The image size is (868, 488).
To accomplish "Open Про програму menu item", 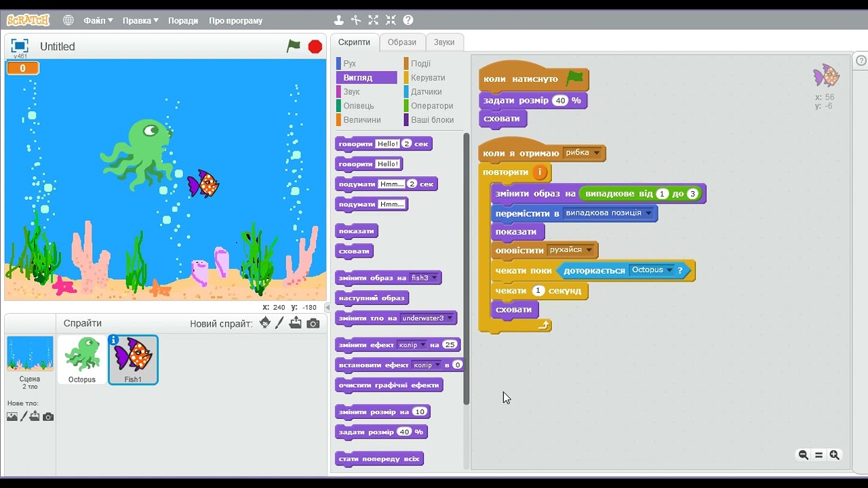I will click(235, 20).
